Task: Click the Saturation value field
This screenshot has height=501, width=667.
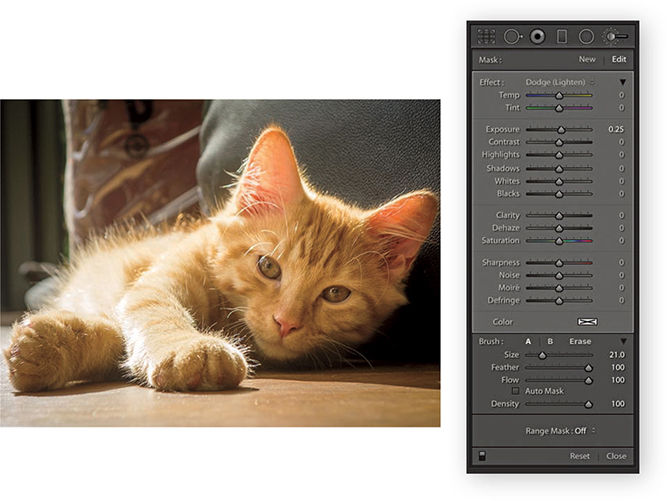Action: (621, 241)
